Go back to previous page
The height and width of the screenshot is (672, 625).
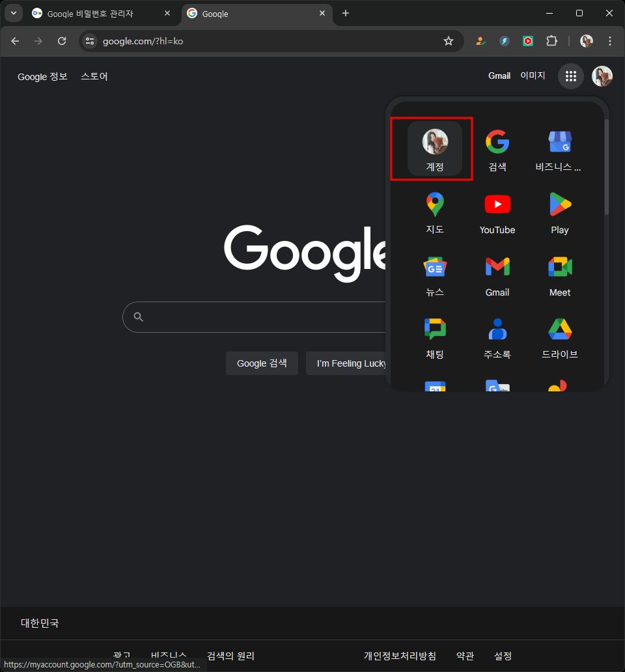point(15,41)
